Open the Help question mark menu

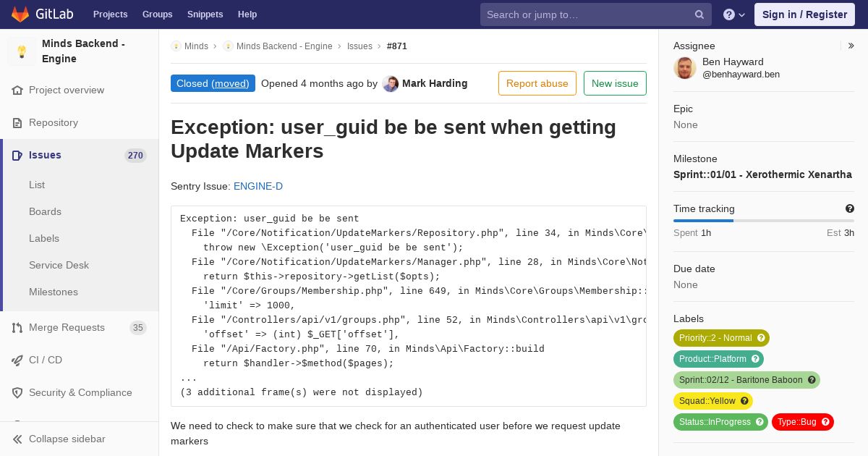pyautogui.click(x=734, y=14)
